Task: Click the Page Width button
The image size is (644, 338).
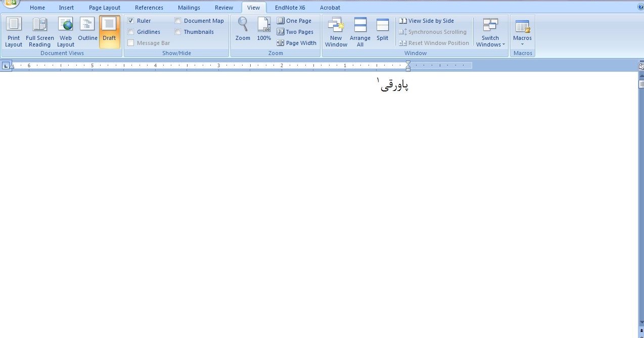Action: coord(296,43)
